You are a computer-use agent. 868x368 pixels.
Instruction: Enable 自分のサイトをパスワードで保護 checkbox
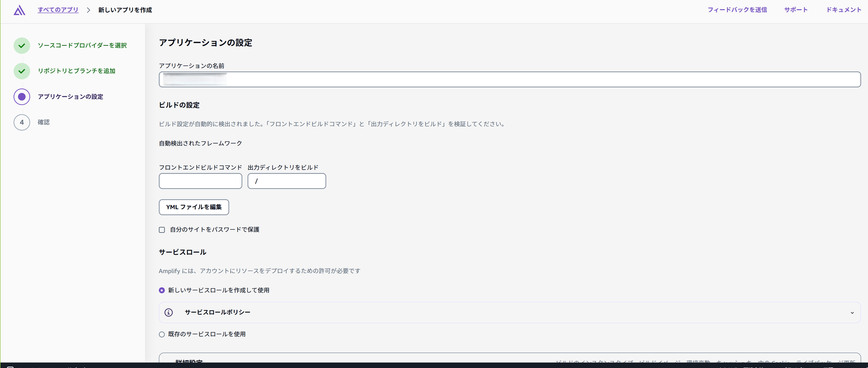tap(162, 230)
